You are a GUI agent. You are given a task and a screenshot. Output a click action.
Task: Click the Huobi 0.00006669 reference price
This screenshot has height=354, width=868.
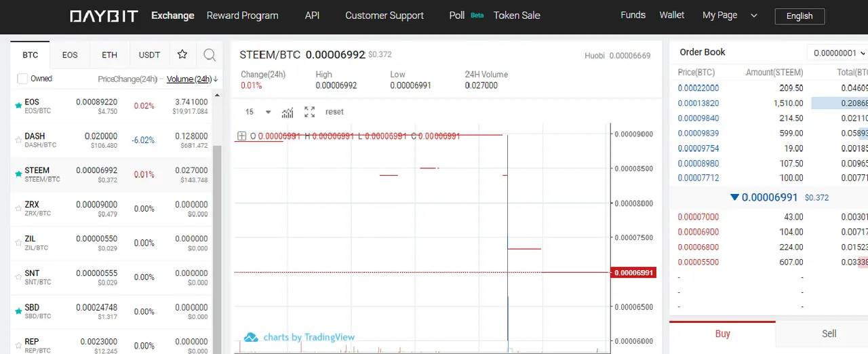point(618,56)
